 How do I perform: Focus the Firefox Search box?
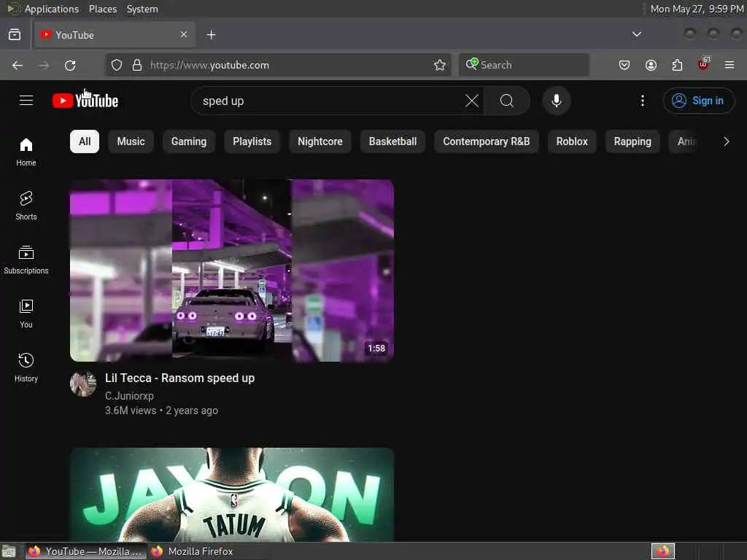tap(524, 65)
